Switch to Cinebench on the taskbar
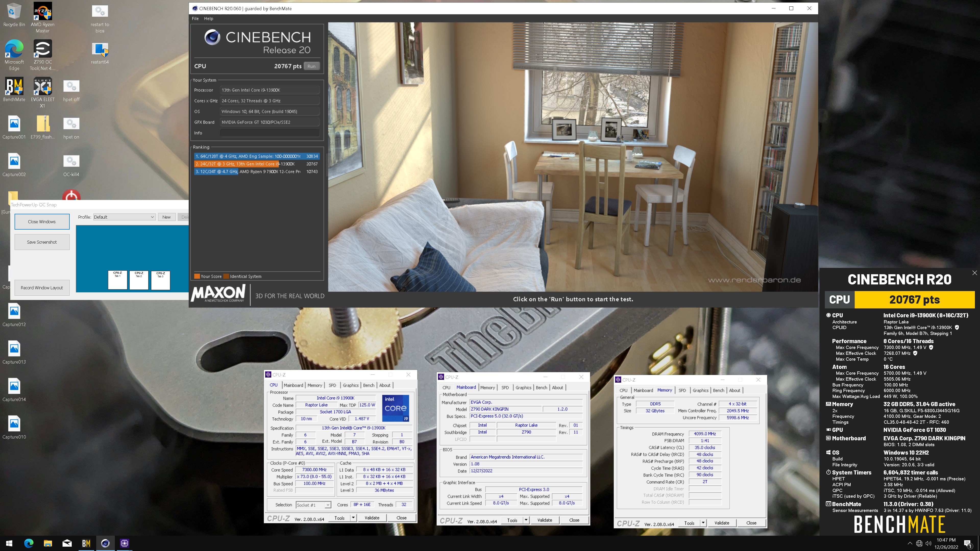 pos(105,543)
